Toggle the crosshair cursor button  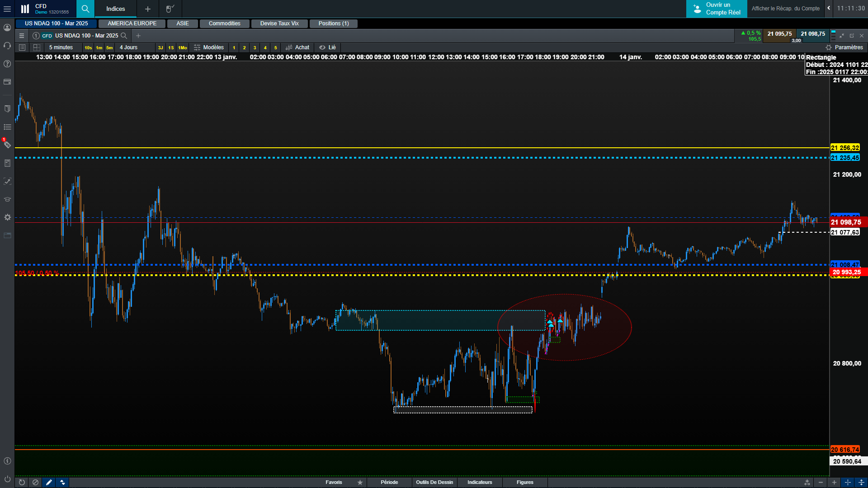pos(848,482)
